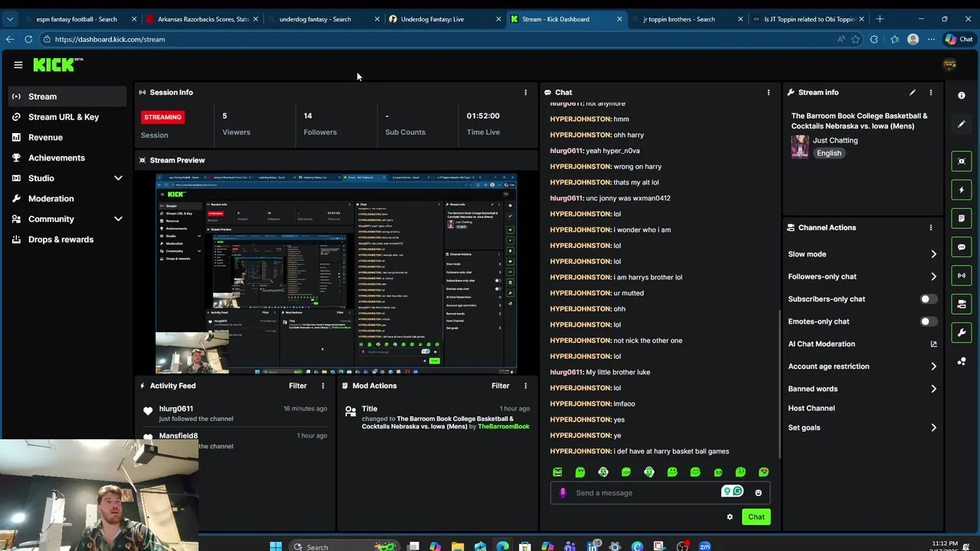Image resolution: width=980 pixels, height=551 pixels.
Task: Click the Just Chatting category
Action: [835, 140]
